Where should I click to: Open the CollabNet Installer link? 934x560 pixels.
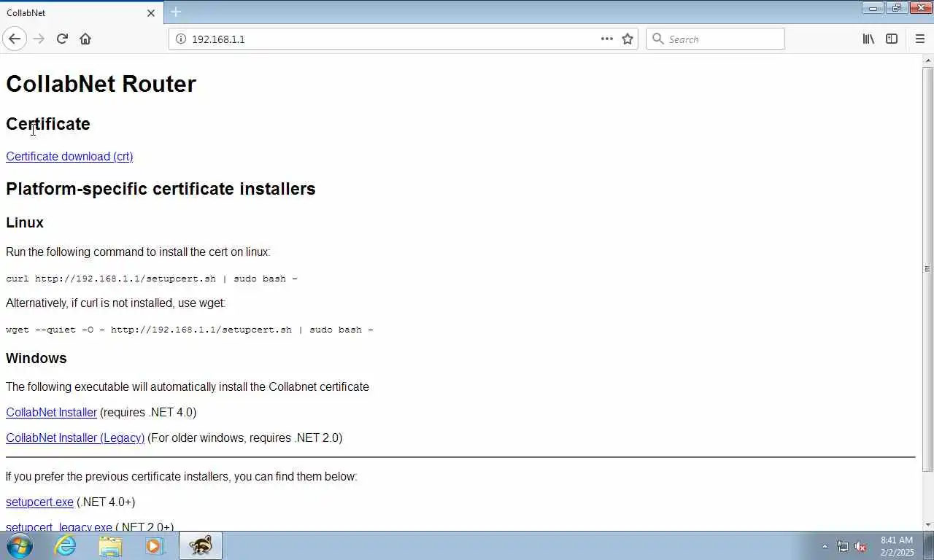[x=51, y=412]
